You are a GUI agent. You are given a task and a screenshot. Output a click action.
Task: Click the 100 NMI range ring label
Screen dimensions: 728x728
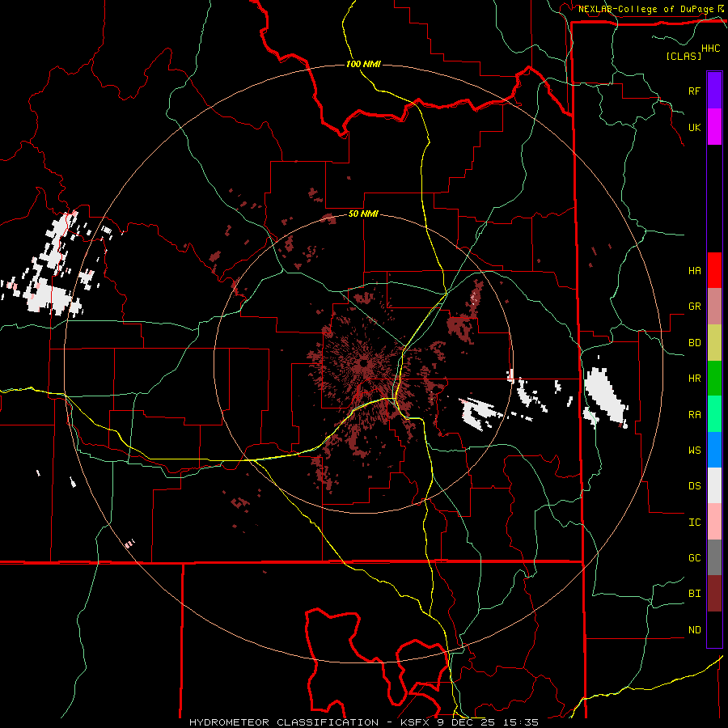pos(363,64)
